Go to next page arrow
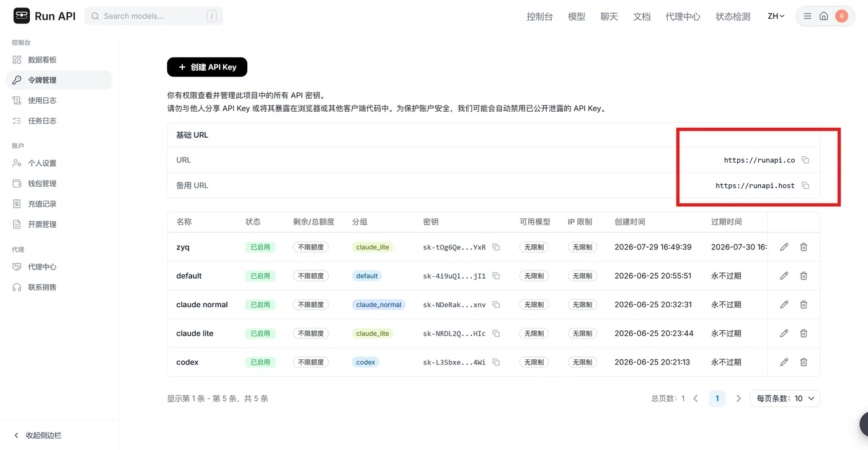The image size is (868, 450). pyautogui.click(x=738, y=398)
